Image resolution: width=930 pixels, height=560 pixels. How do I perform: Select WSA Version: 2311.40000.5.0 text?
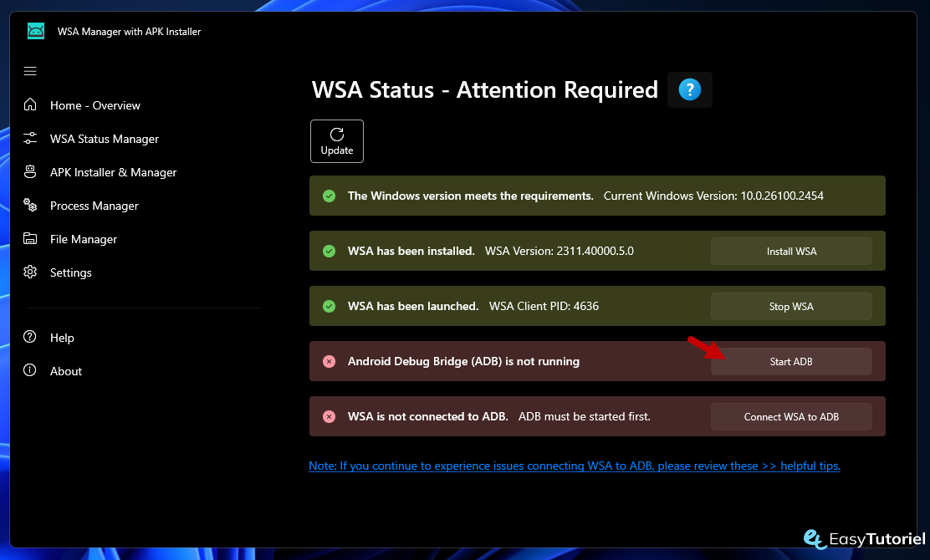[x=560, y=251]
